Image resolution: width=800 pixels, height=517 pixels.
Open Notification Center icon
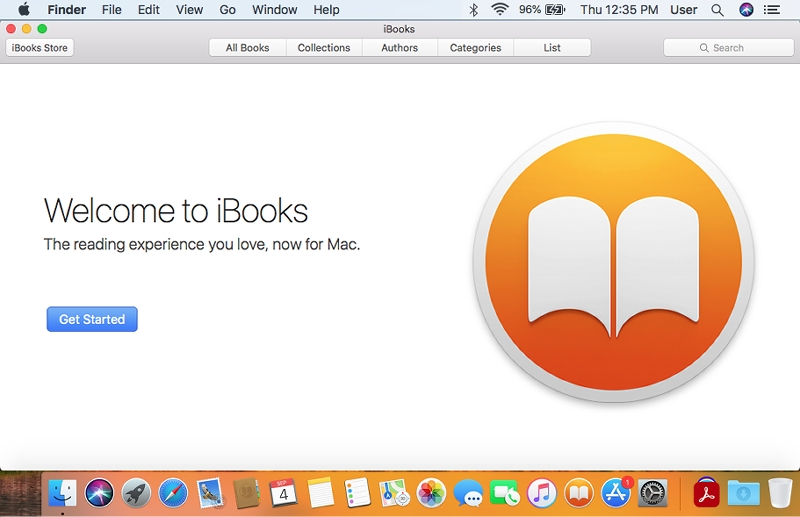tap(772, 10)
